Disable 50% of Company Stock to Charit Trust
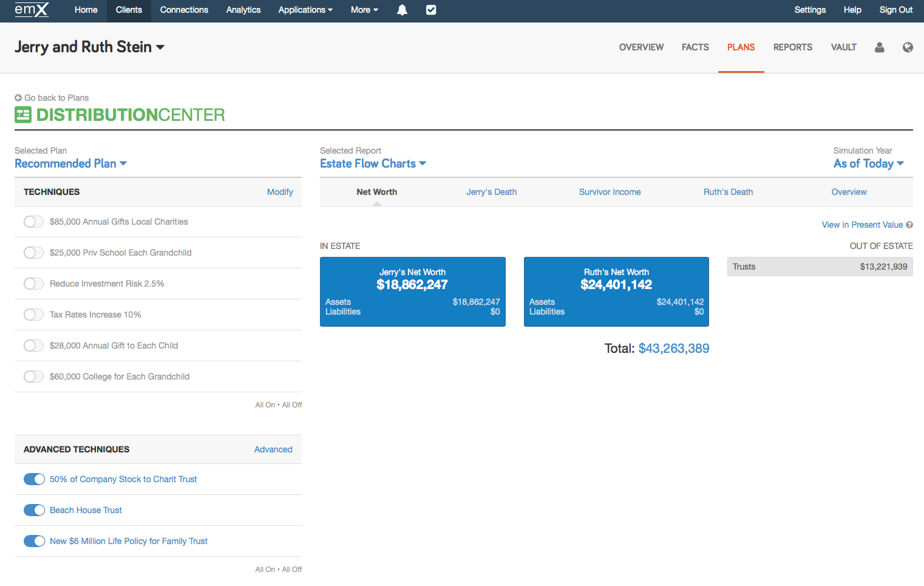 (34, 479)
